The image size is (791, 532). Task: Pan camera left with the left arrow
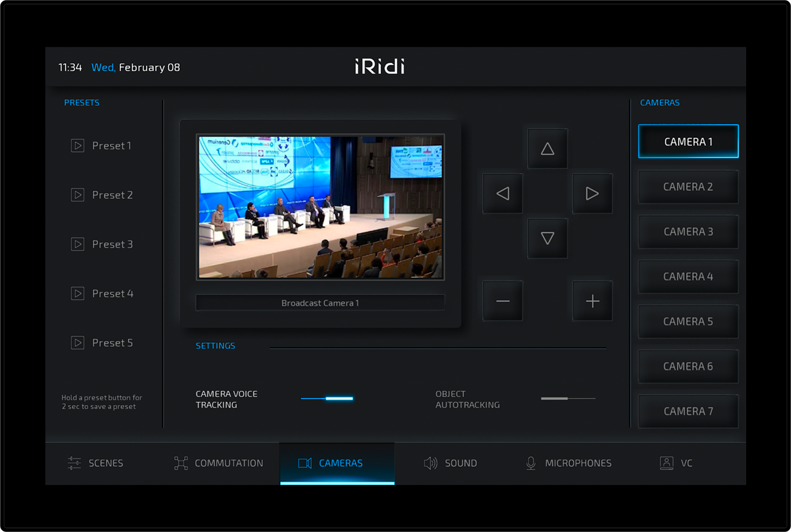click(x=503, y=193)
